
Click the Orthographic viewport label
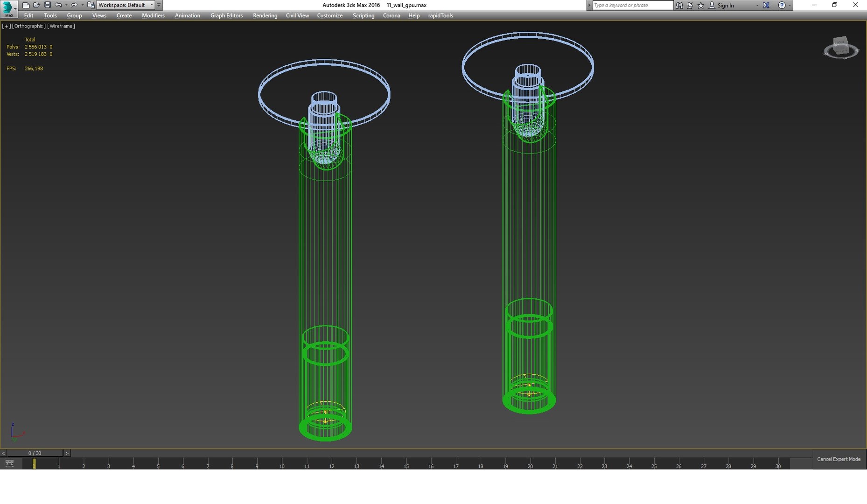click(29, 26)
